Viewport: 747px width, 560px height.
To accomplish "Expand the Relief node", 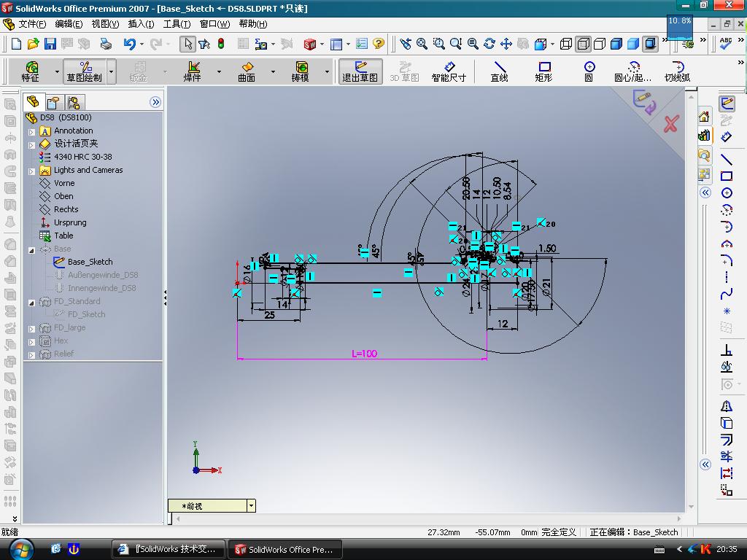I will click(31, 355).
